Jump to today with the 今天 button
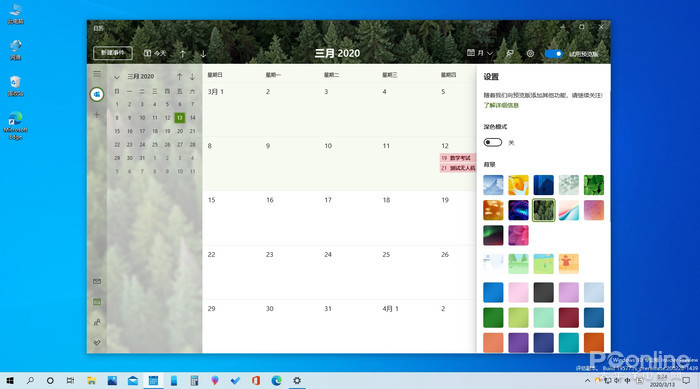The image size is (700, 389). pos(155,53)
